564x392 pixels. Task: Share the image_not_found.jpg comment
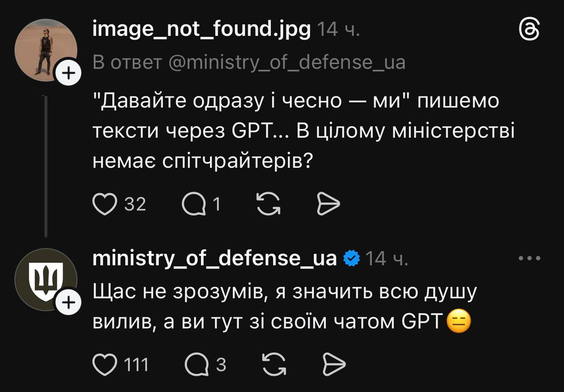click(x=328, y=204)
